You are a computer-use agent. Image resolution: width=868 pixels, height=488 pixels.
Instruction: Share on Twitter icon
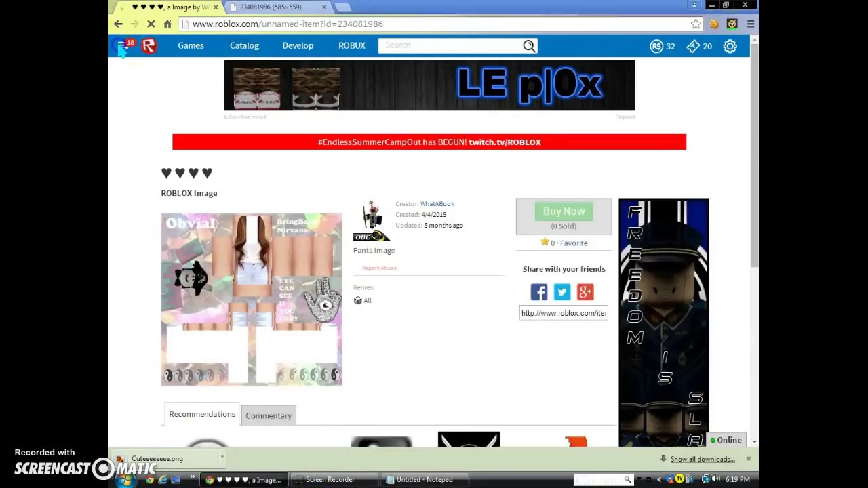click(562, 291)
